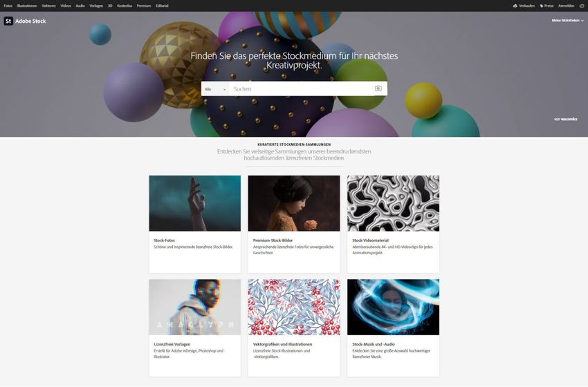
Task: Select Vektoren in the top navigation
Action: pos(48,6)
